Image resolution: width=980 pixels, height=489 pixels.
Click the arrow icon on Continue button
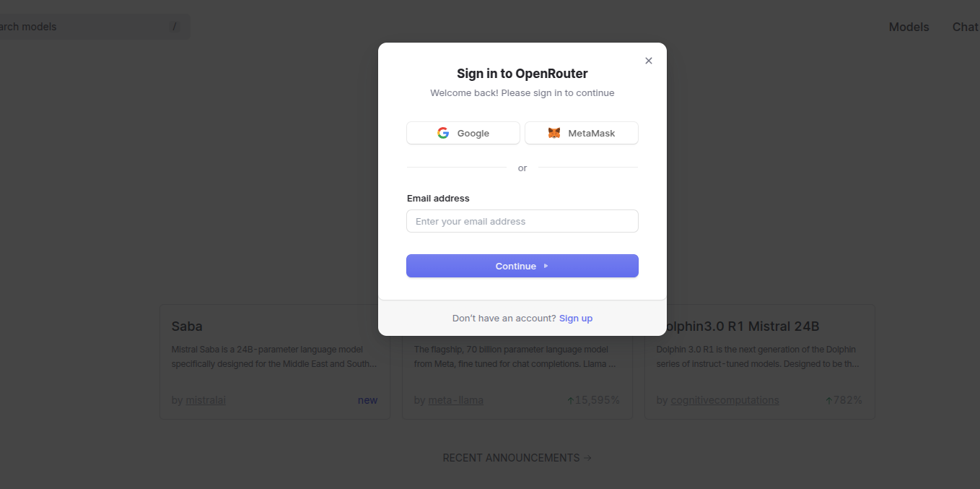point(546,266)
